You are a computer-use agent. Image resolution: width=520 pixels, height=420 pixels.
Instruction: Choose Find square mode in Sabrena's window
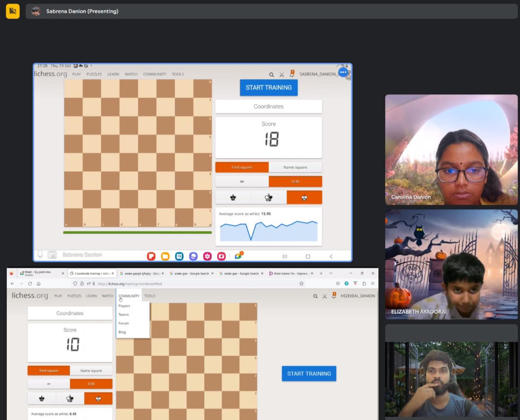tap(242, 167)
